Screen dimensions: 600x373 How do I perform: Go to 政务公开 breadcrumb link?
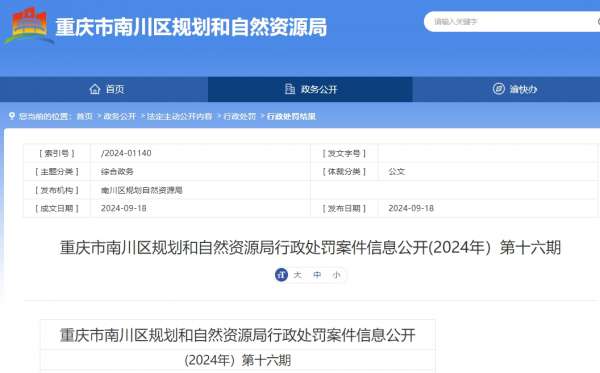tap(120, 116)
